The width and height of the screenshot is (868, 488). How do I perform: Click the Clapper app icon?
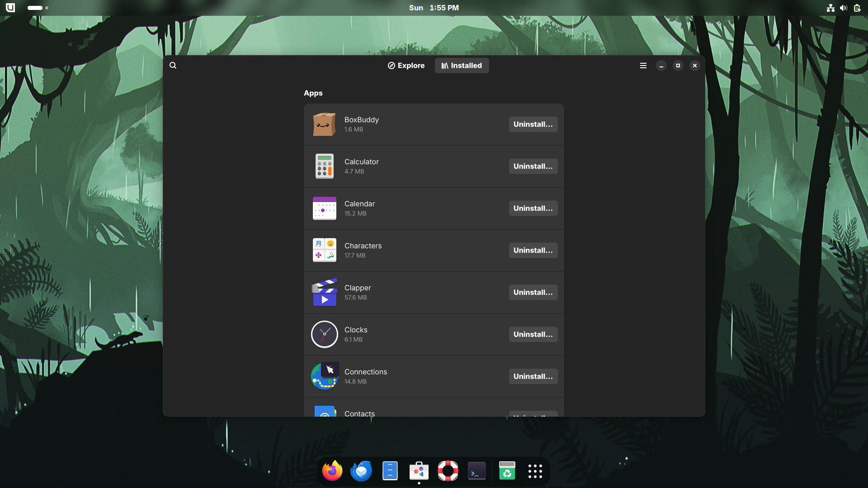[324, 292]
